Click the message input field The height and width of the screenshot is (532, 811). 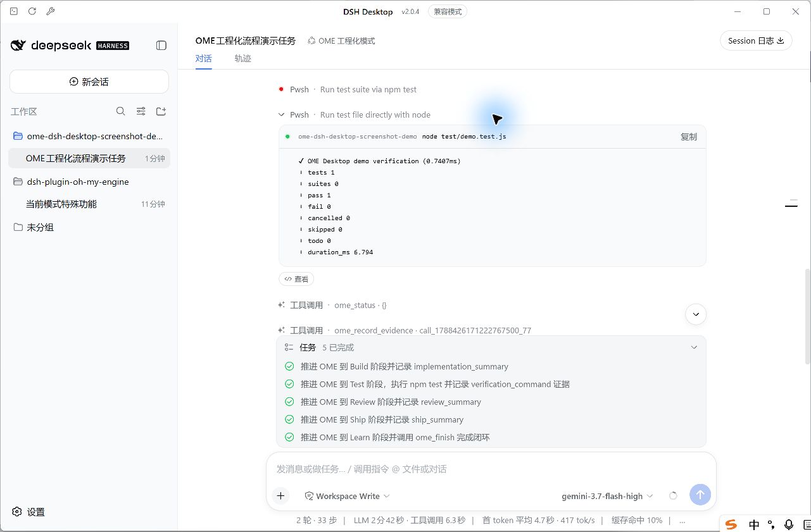[491, 469]
